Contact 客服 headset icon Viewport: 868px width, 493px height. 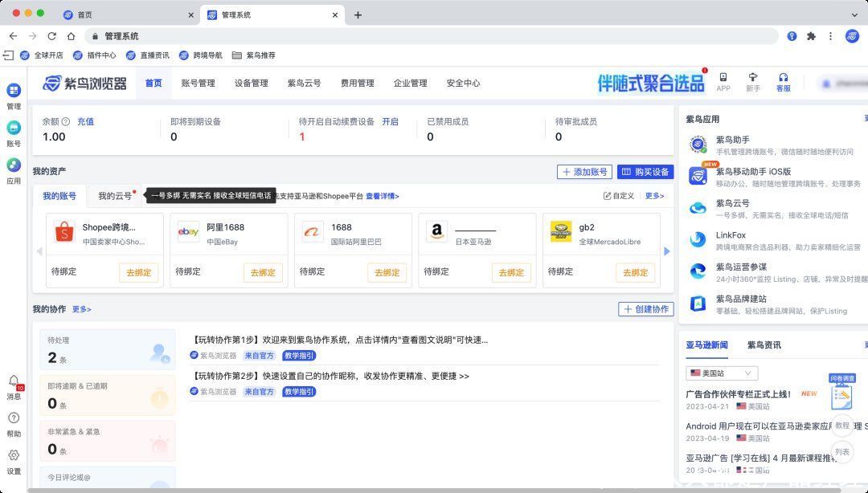tap(784, 77)
